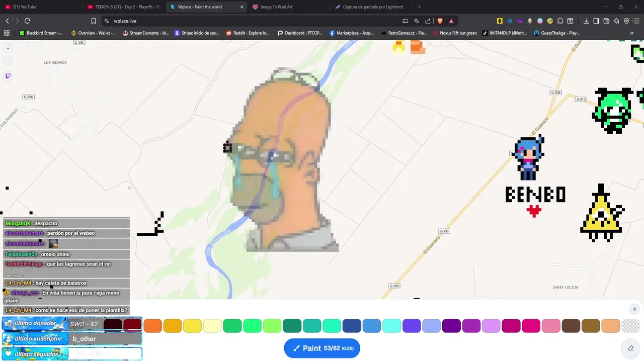Open the Marketplace bookmark

[x=352, y=33]
